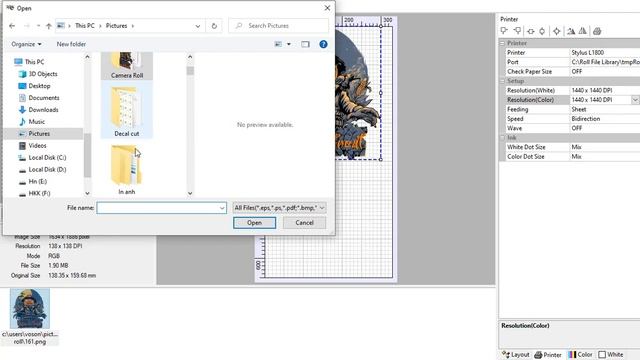Switch to the White tab
Viewport: 640px width, 360px height.
click(x=611, y=355)
